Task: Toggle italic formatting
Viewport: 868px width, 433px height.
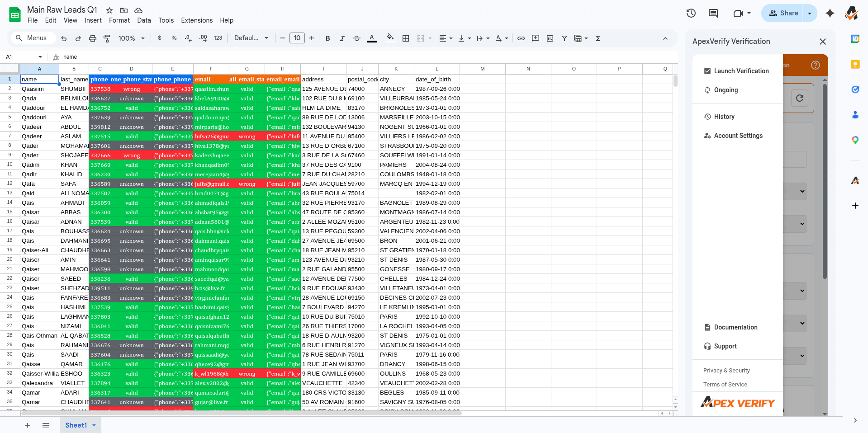Action: tap(342, 38)
